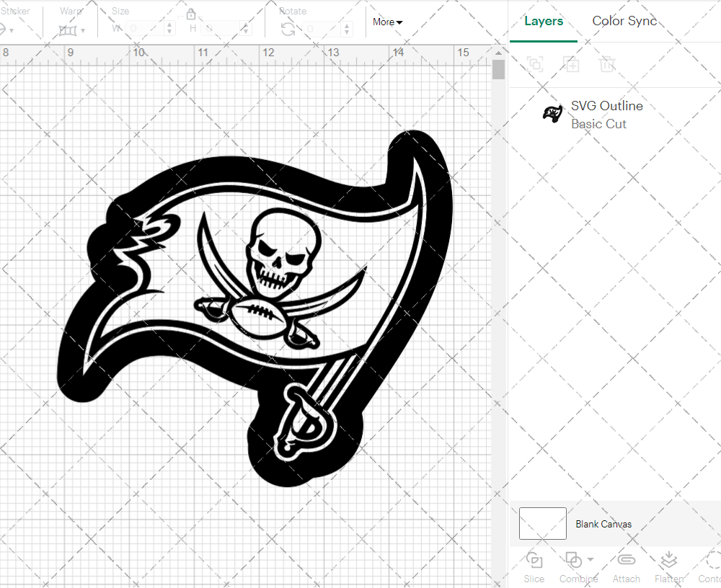Click the Delete layer trash icon
This screenshot has width=721, height=588.
coord(607,64)
